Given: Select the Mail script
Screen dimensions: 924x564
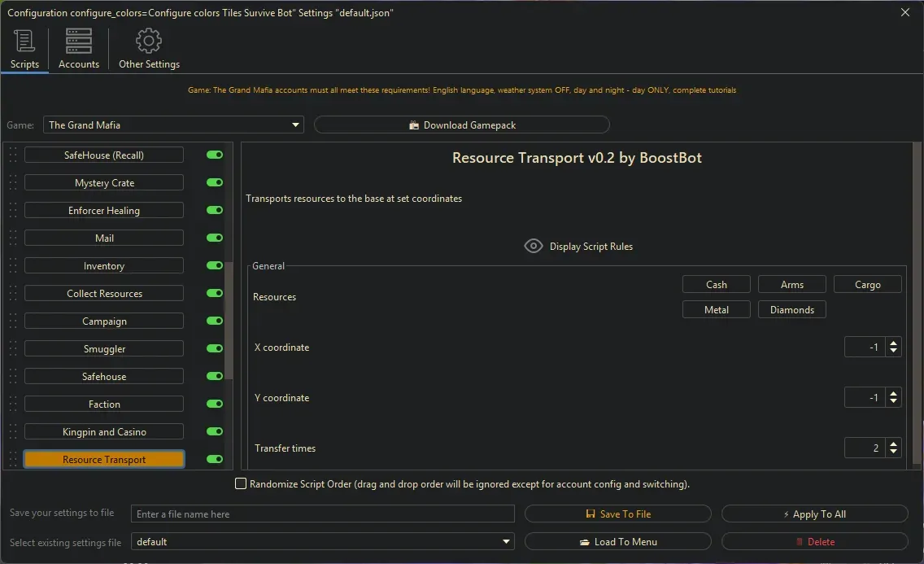Looking at the screenshot, I should [104, 238].
